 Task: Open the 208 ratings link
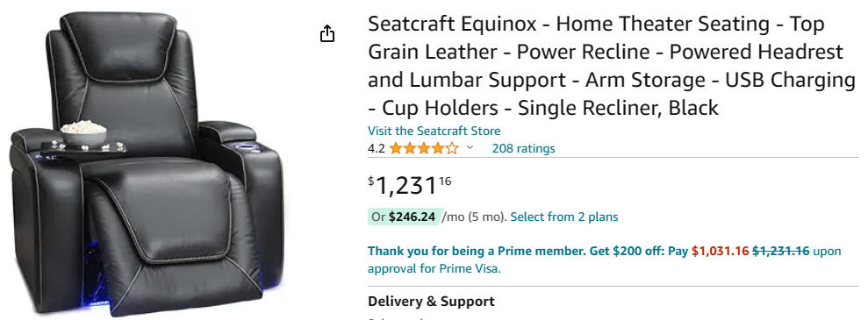[523, 148]
